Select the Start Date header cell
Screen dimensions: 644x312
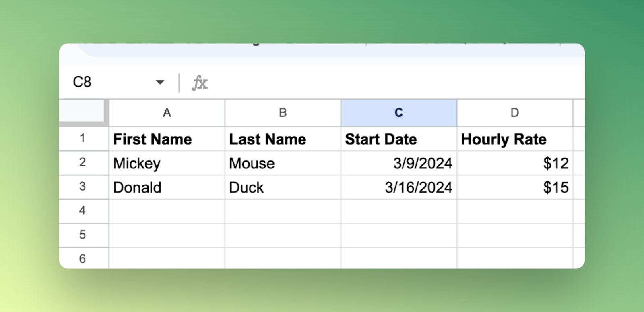click(x=399, y=139)
